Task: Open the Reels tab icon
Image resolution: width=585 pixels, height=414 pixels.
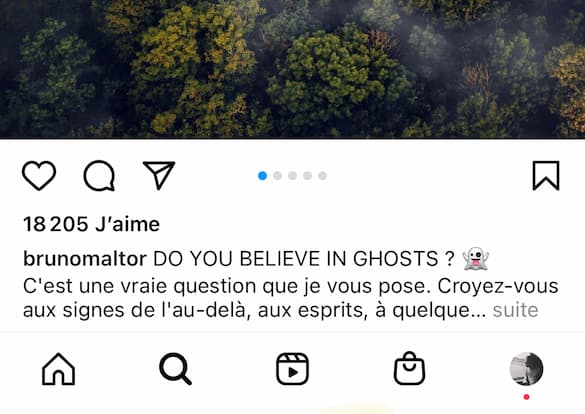Action: coord(292,369)
